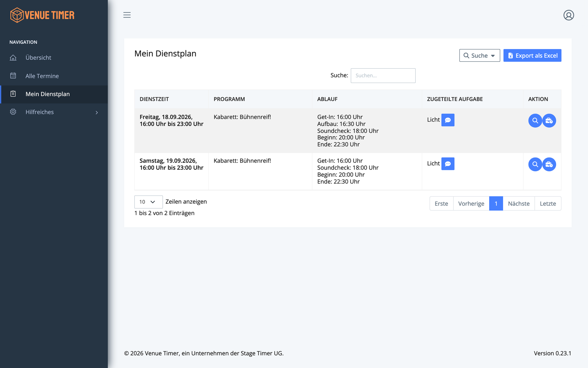
Task: Click 'Aufbau: 16:30 Uhr' schedule text
Action: (x=341, y=124)
